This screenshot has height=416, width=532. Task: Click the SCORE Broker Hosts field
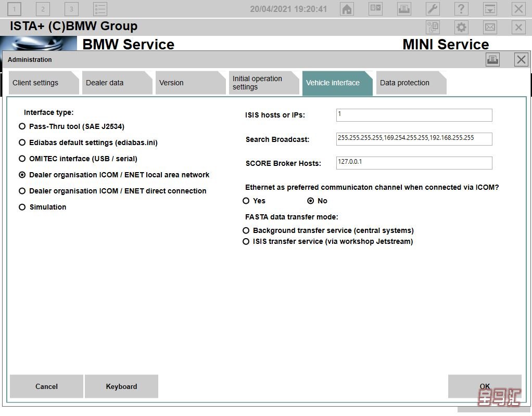pos(414,163)
